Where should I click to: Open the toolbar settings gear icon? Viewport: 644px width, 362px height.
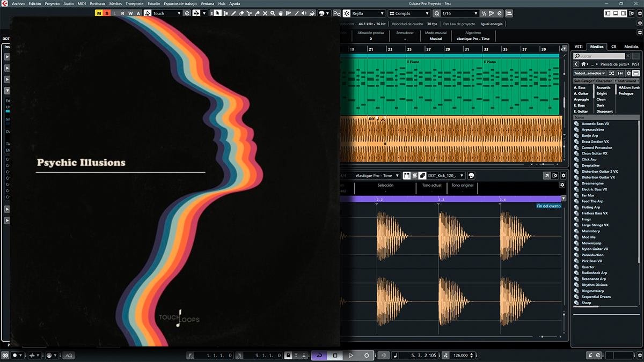click(x=640, y=13)
